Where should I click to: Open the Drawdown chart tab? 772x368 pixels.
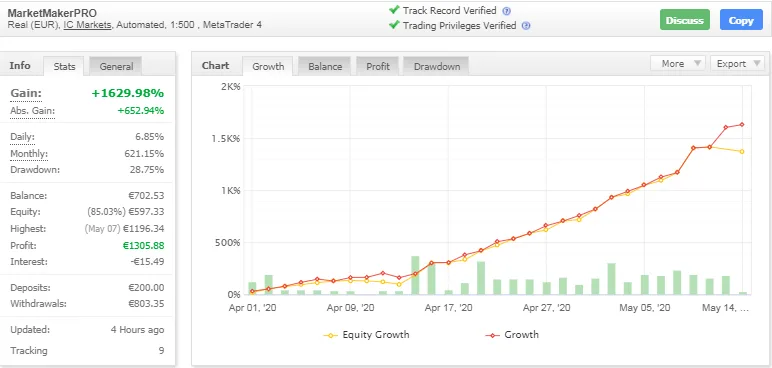pos(436,67)
